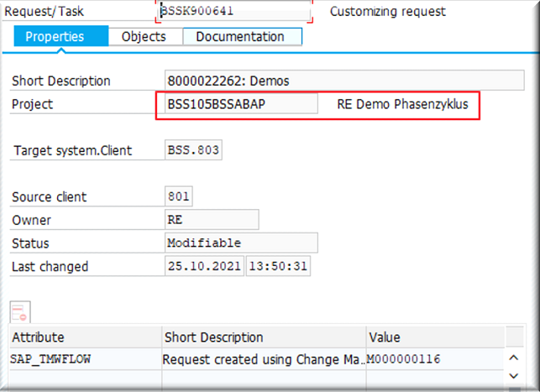Click the Project field BSS105BSSABAP
Viewport: 540px width, 392px height.
click(238, 105)
